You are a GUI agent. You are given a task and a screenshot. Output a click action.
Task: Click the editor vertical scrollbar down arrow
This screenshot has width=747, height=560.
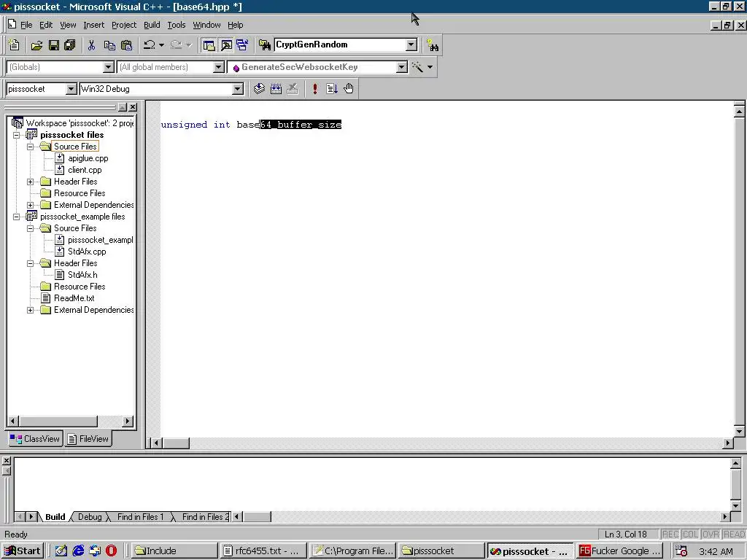740,432
